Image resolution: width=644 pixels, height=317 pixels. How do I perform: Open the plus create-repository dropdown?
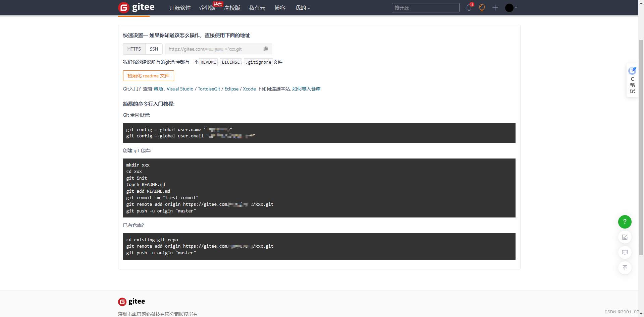click(x=495, y=7)
